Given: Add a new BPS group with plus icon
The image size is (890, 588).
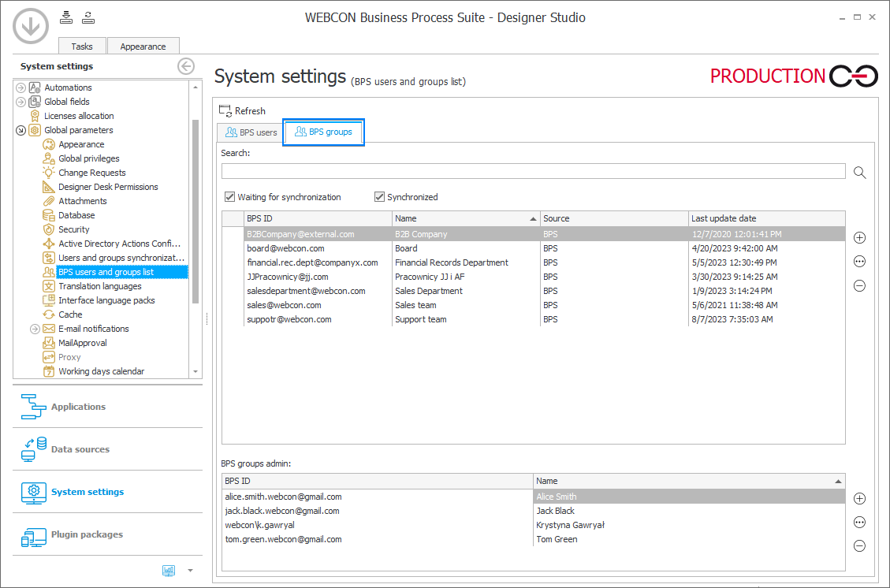Looking at the screenshot, I should point(859,237).
